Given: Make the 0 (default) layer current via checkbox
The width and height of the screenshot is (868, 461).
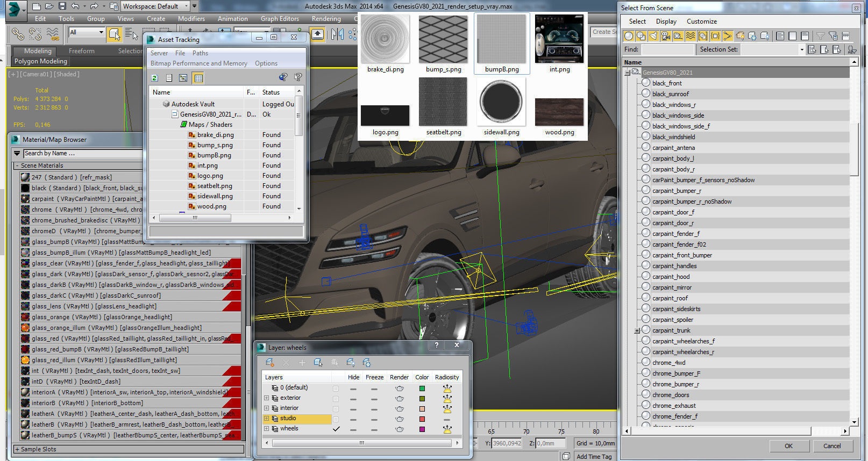Looking at the screenshot, I should (336, 388).
